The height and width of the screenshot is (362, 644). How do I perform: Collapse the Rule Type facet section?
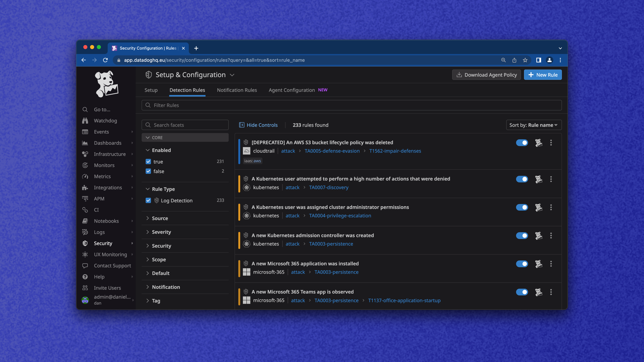click(160, 189)
